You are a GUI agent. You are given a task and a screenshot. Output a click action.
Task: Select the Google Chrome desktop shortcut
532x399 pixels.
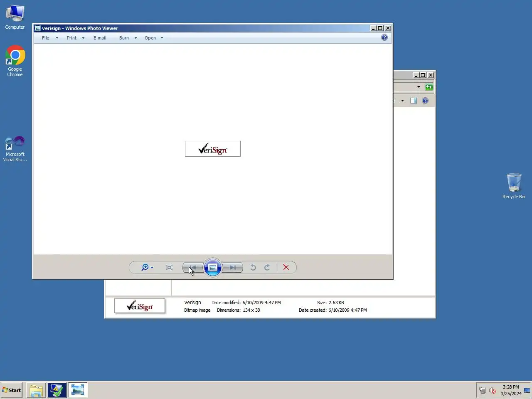[15, 61]
